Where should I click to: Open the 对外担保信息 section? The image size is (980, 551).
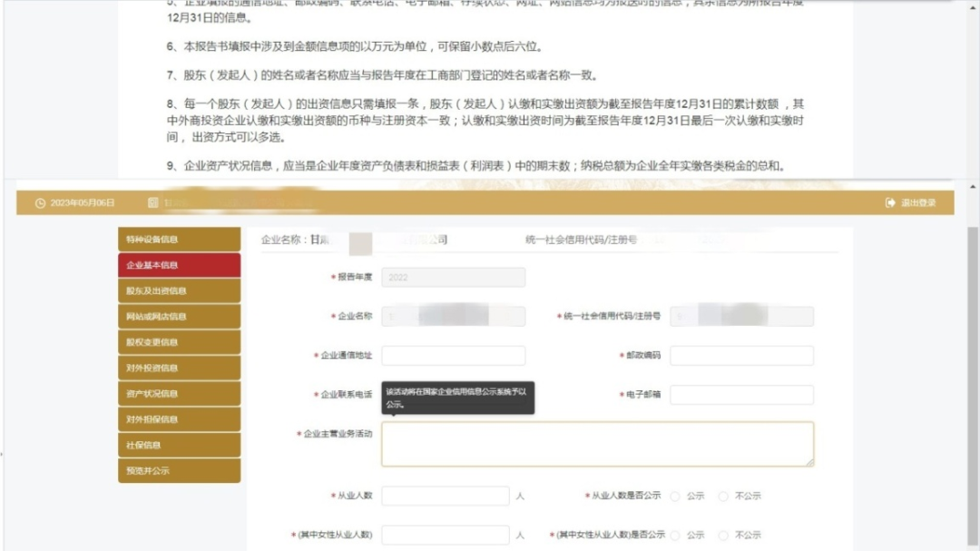click(x=178, y=418)
